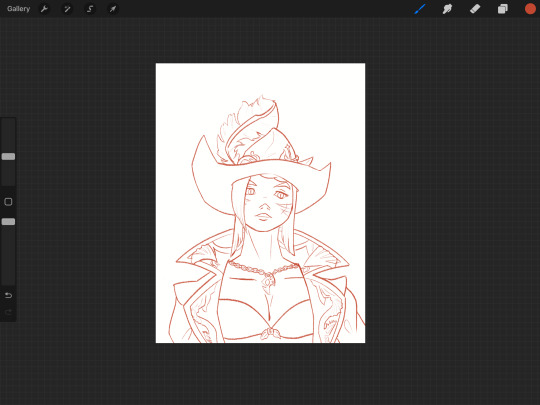
Task: Click on the drawing canvas artwork
Action: pos(260,203)
